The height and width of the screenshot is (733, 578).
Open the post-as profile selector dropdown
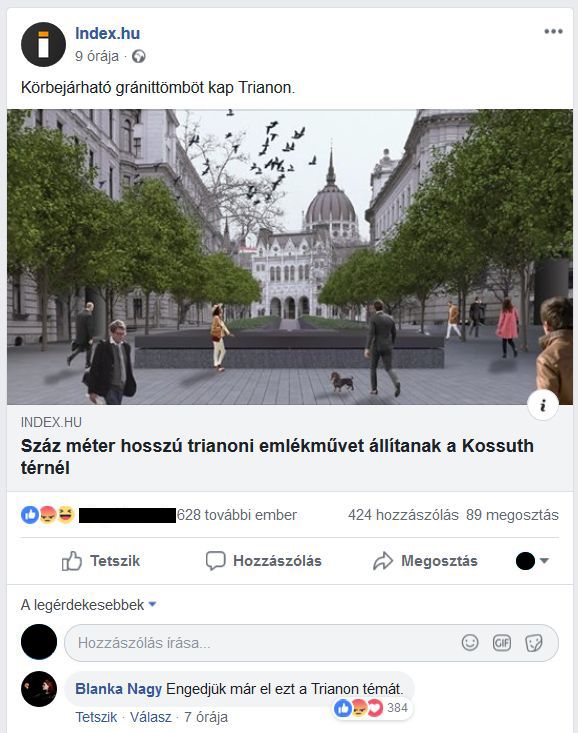point(532,561)
